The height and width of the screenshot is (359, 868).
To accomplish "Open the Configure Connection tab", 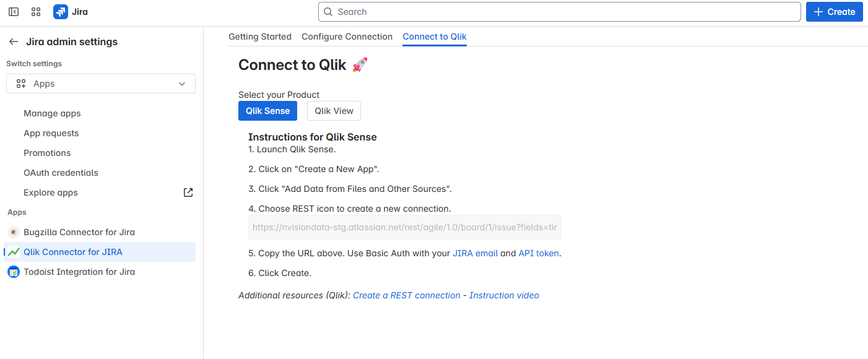I will [x=347, y=37].
